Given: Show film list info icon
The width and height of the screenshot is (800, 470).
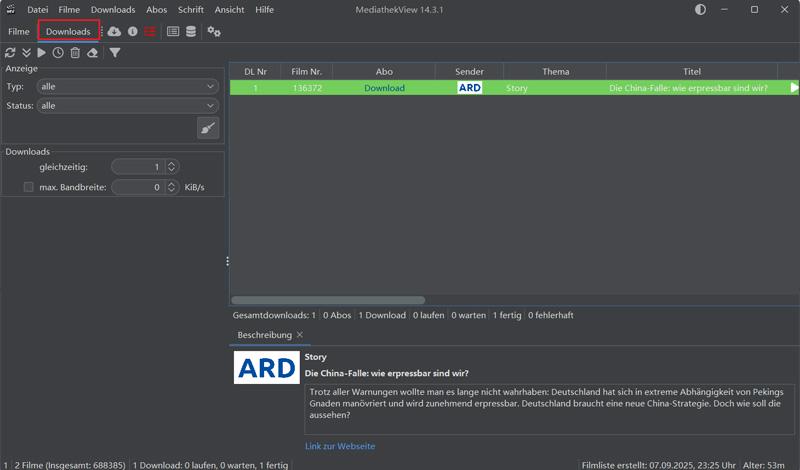Looking at the screenshot, I should click(x=133, y=32).
